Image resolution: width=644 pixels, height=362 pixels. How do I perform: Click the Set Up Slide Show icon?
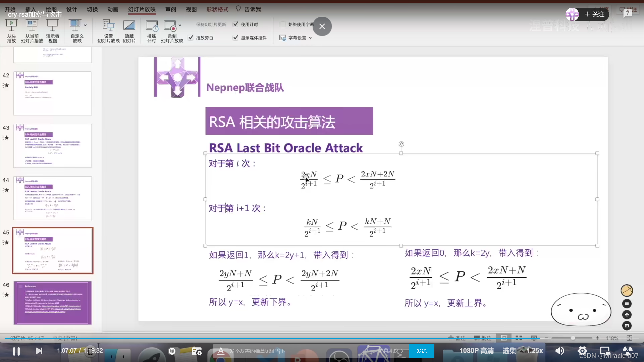click(x=108, y=25)
